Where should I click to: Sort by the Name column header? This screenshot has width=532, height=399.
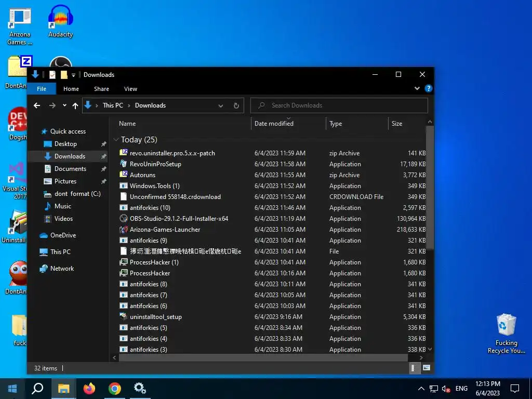coord(127,124)
